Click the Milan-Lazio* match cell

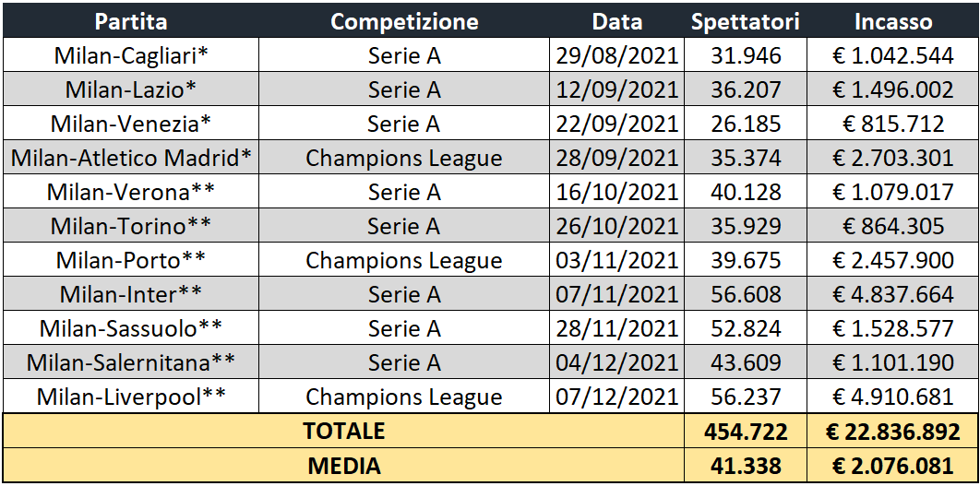131,89
